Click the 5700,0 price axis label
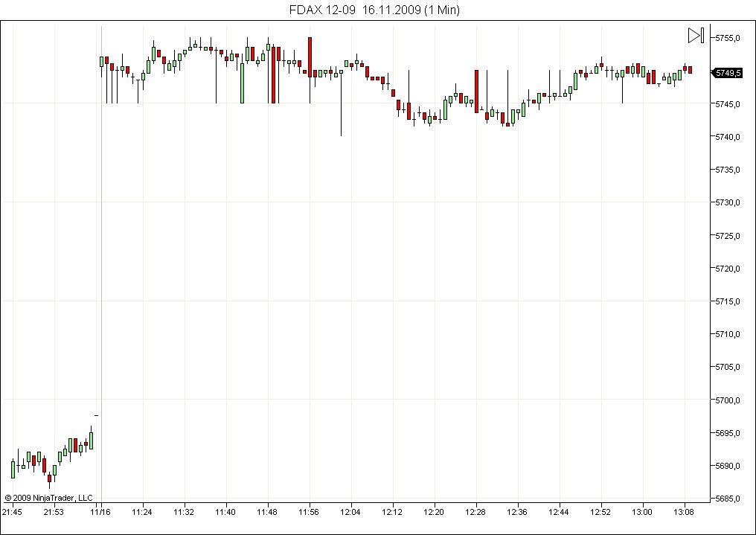 click(728, 400)
